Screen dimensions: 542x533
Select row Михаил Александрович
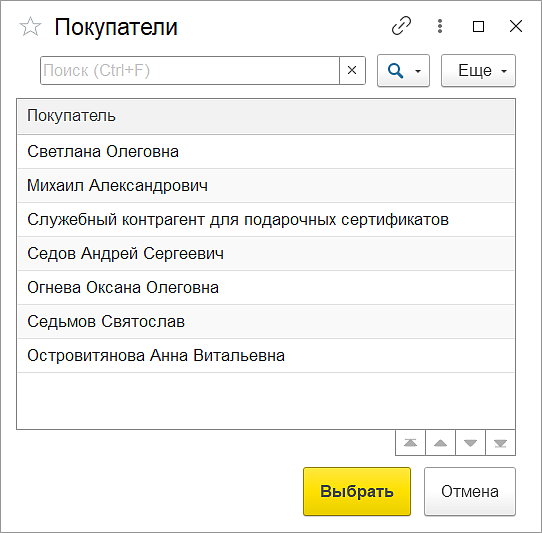click(x=266, y=186)
